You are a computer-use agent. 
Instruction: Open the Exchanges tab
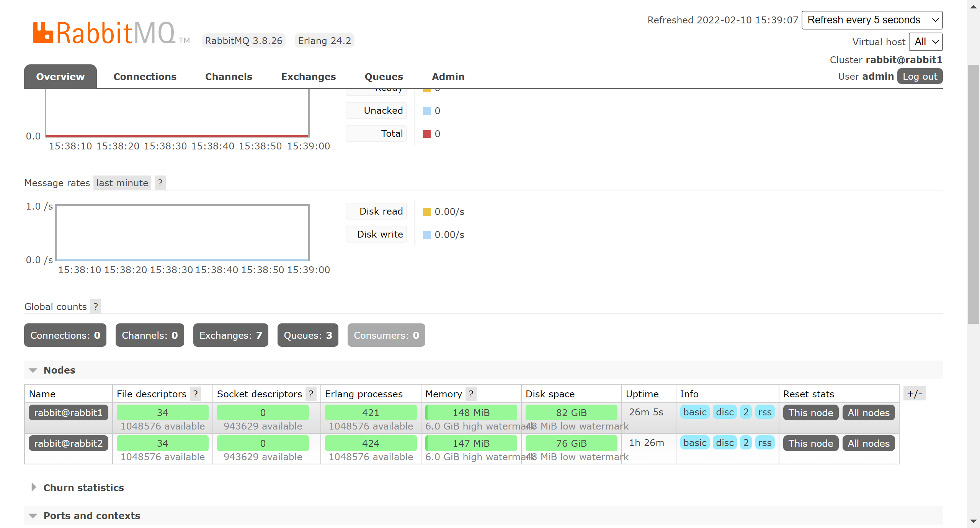tap(308, 77)
